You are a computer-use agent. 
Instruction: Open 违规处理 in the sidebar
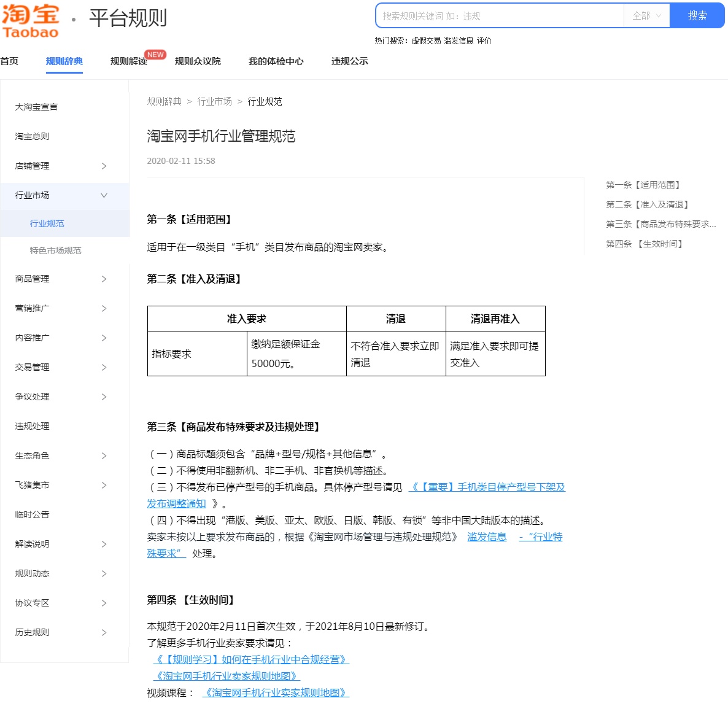click(32, 426)
